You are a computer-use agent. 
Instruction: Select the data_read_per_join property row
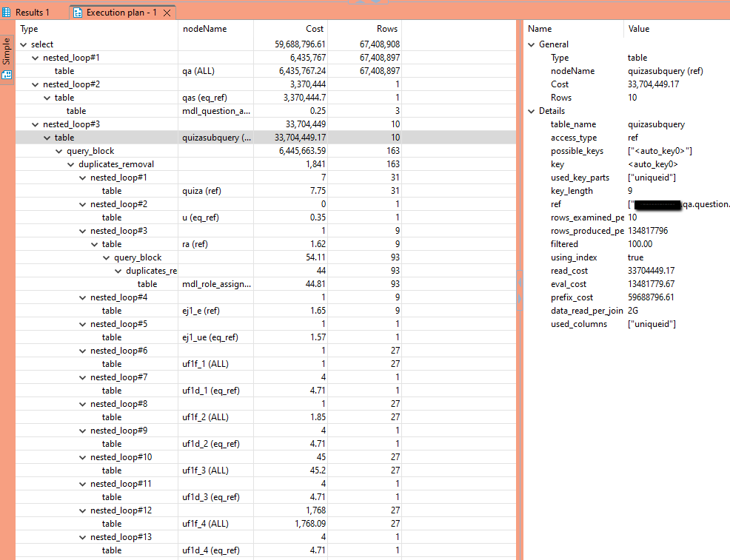(626, 311)
